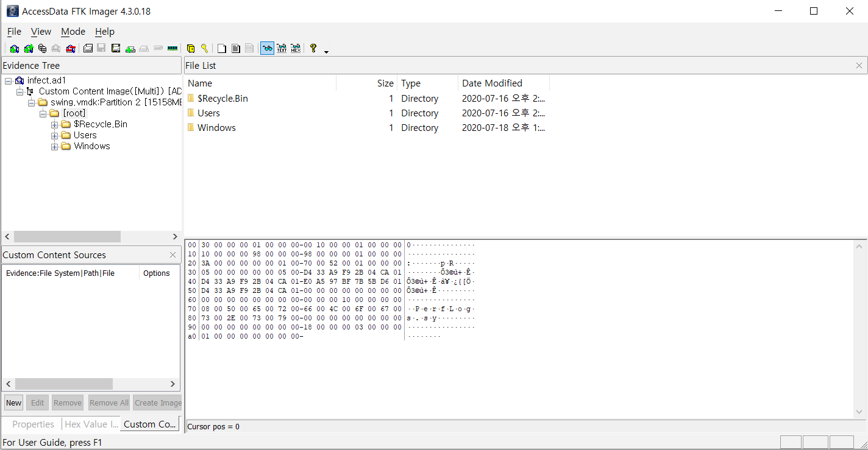The image size is (868, 450).
Task: Click Evidence Tree scroll right arrow
Action: tap(175, 236)
